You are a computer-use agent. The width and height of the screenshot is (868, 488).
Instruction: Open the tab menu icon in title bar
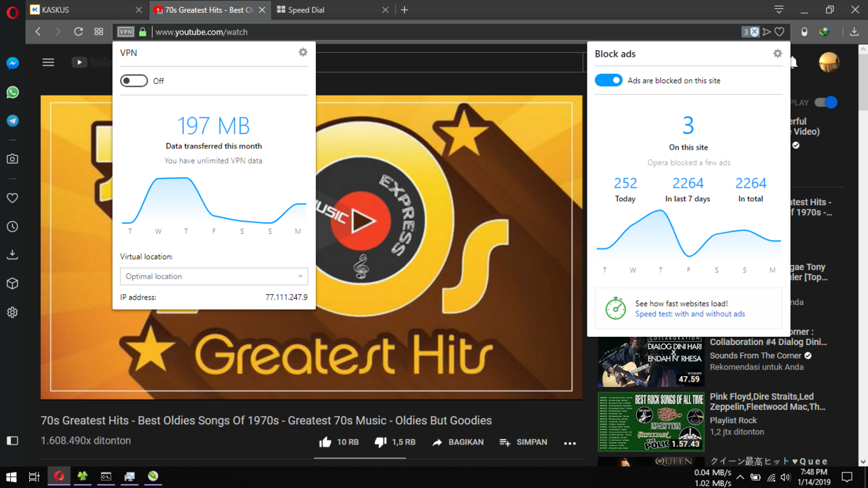click(779, 9)
